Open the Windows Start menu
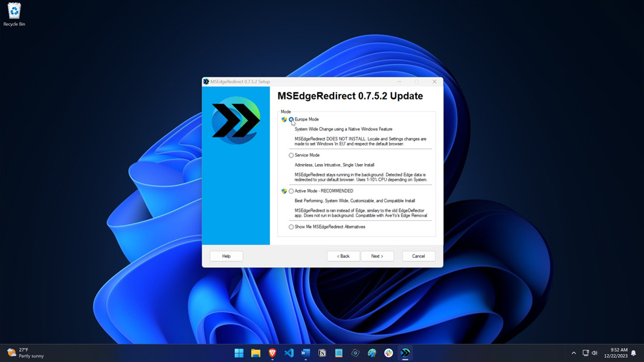This screenshot has width=644, height=362. click(x=239, y=353)
